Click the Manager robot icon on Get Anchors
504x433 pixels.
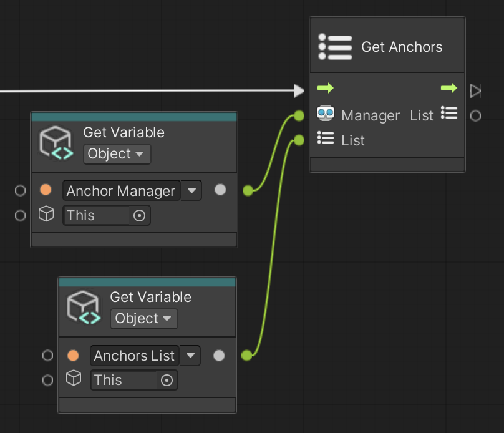click(x=326, y=115)
